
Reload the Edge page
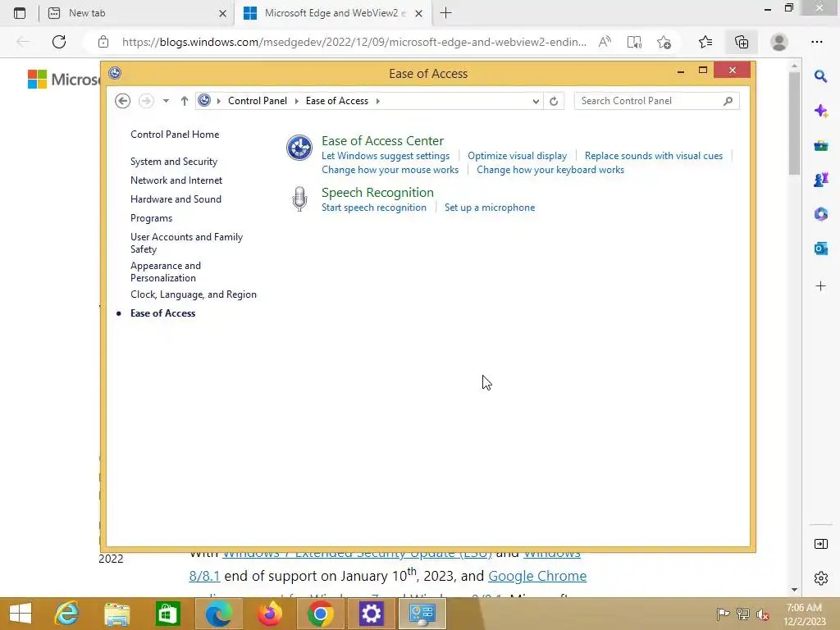(x=59, y=42)
